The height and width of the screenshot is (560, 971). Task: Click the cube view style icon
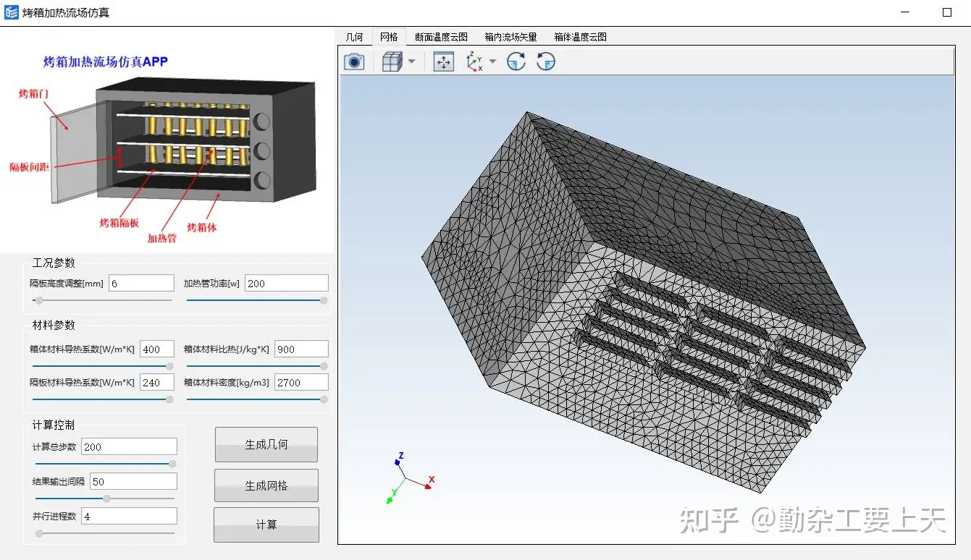[392, 62]
